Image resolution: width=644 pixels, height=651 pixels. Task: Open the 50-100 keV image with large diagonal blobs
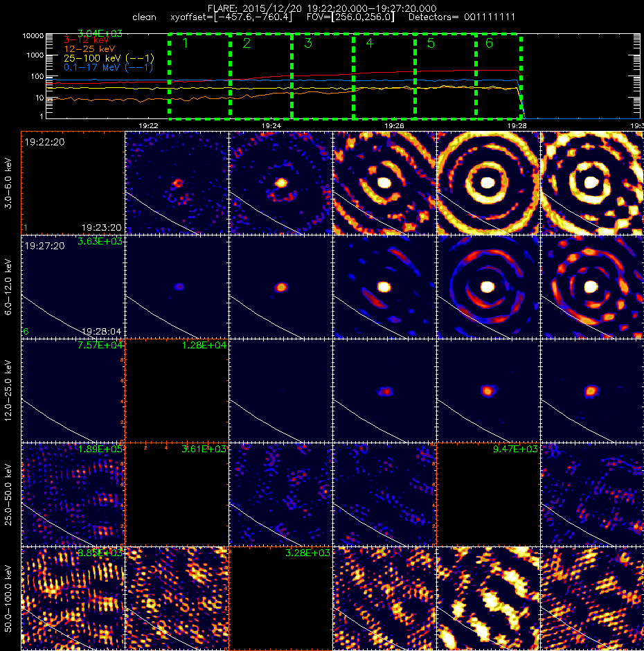coord(488,598)
